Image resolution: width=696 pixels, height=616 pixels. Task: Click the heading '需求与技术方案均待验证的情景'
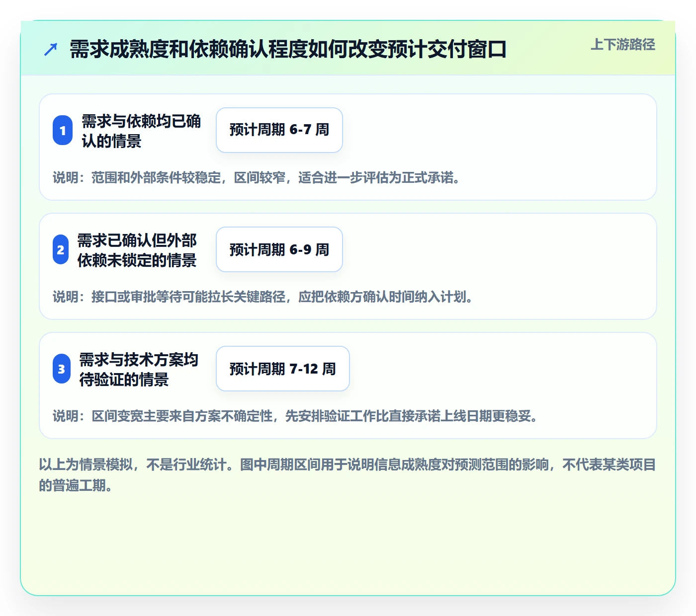[x=139, y=369]
